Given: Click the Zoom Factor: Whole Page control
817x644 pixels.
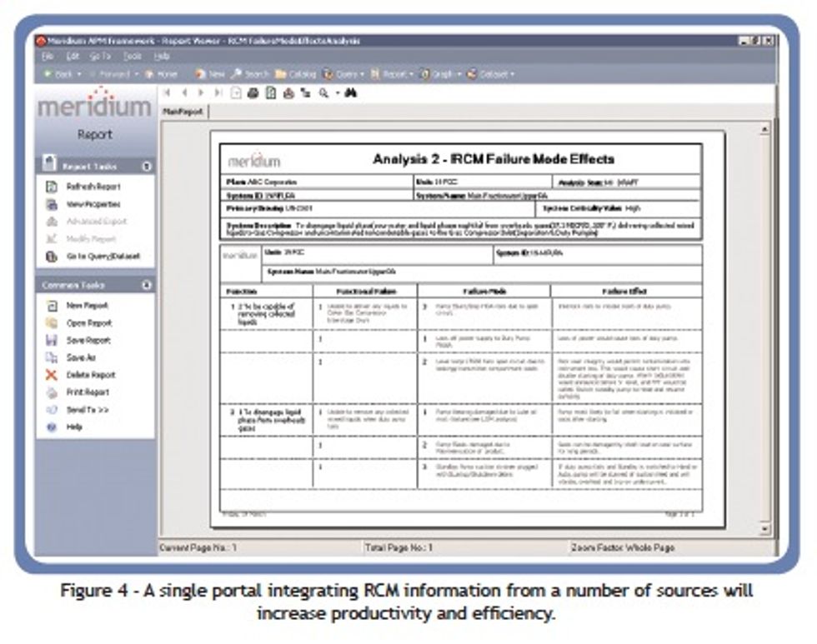Looking at the screenshot, I should (621, 547).
